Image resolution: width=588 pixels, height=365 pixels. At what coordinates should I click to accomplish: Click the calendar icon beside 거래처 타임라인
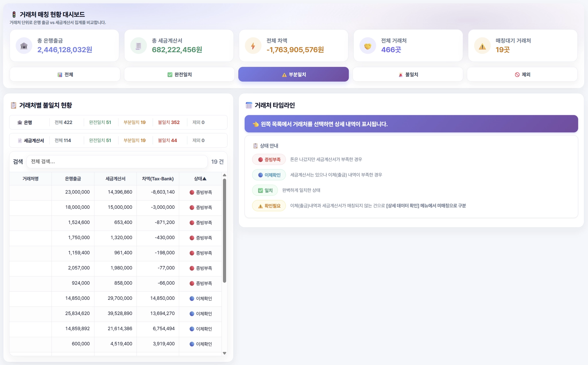click(x=249, y=105)
